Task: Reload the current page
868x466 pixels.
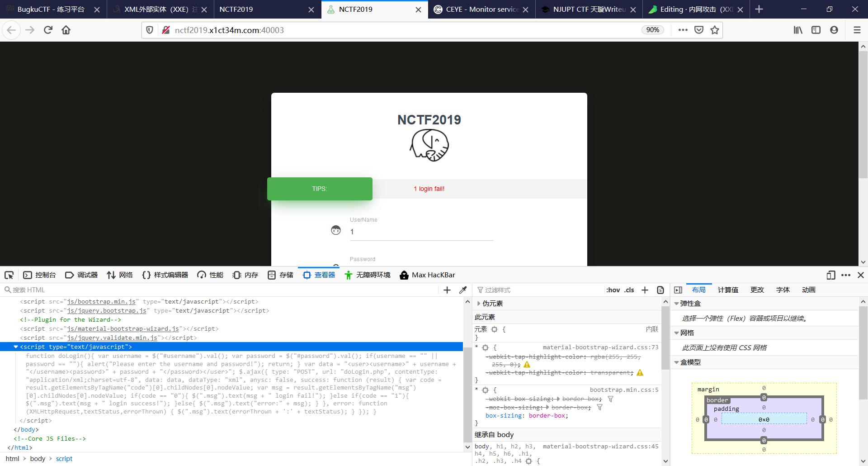Action: coord(48,30)
